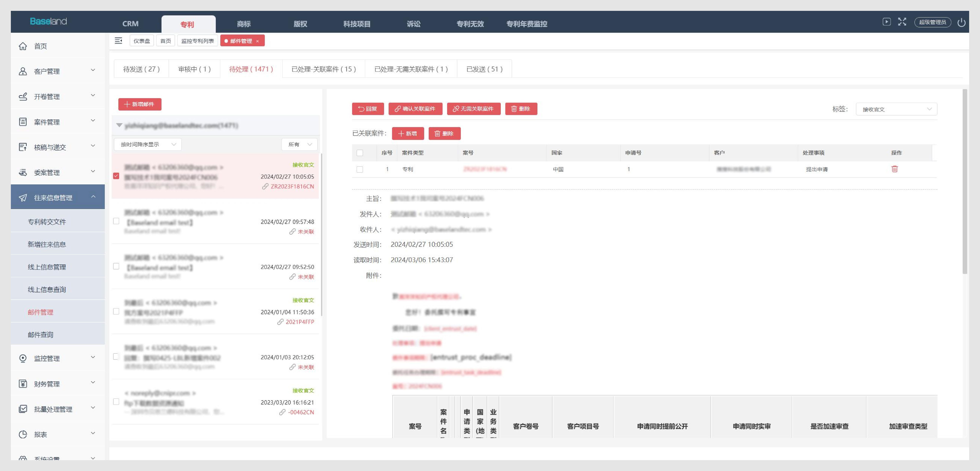The image size is (980, 471).
Task: Click the 开卷管理 sidebar icon
Action: (x=23, y=97)
